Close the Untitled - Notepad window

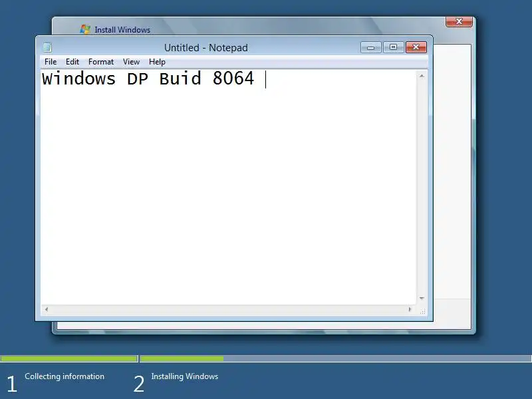416,47
